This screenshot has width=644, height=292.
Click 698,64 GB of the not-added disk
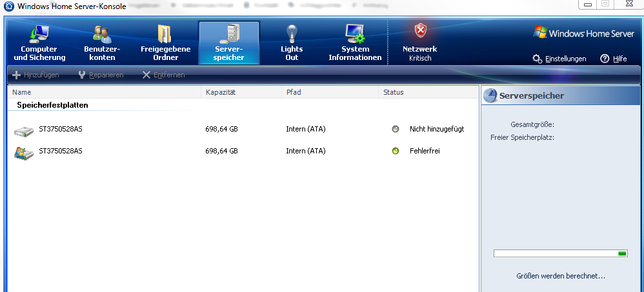click(222, 129)
